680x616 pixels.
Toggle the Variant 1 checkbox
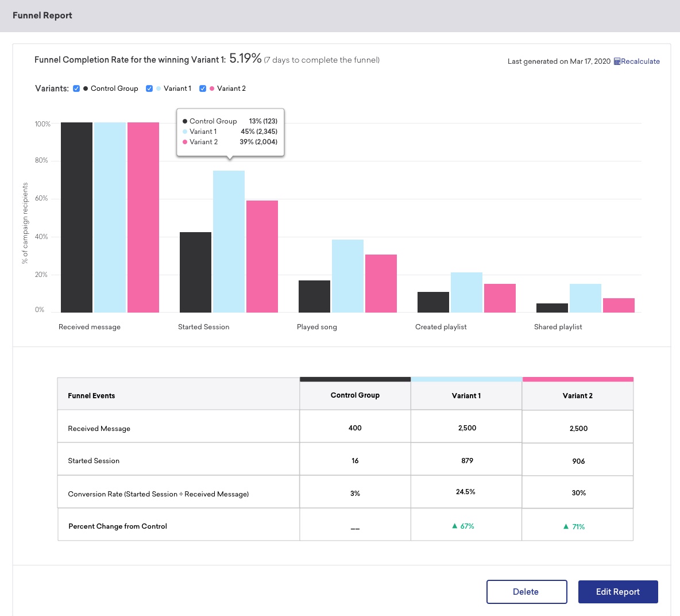(x=149, y=88)
